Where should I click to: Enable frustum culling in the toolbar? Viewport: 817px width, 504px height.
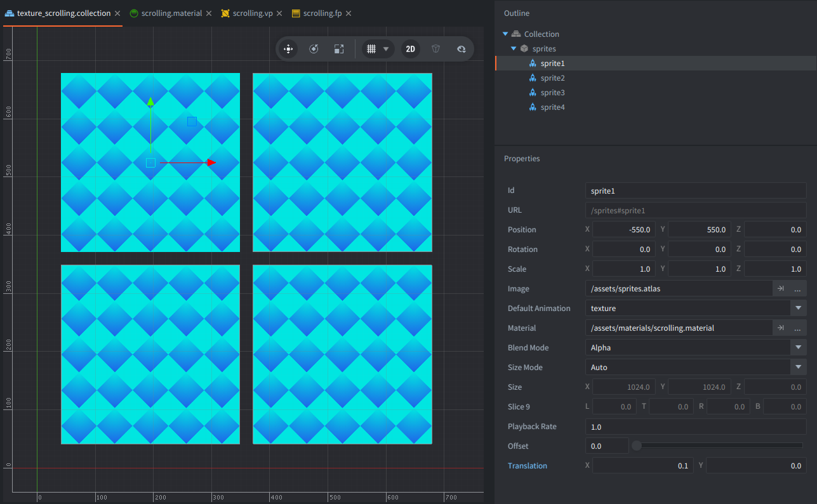435,48
